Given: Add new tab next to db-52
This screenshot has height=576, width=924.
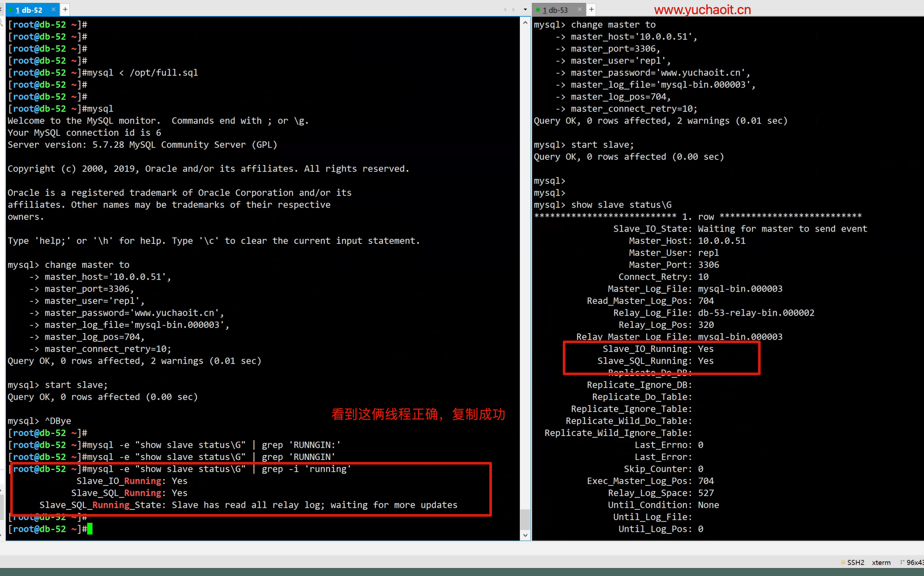Looking at the screenshot, I should tap(65, 10).
